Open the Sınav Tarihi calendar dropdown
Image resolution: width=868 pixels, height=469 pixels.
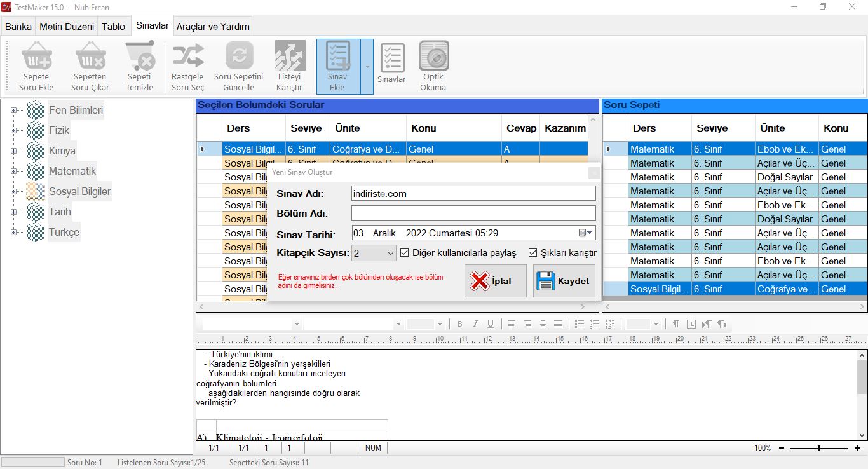(x=585, y=233)
